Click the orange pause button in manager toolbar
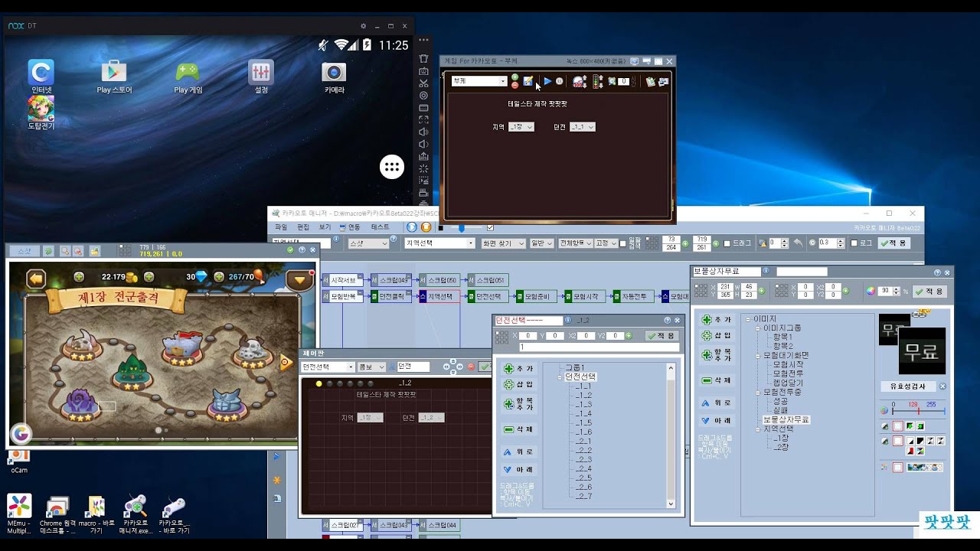The width and height of the screenshot is (980, 551). 426,227
